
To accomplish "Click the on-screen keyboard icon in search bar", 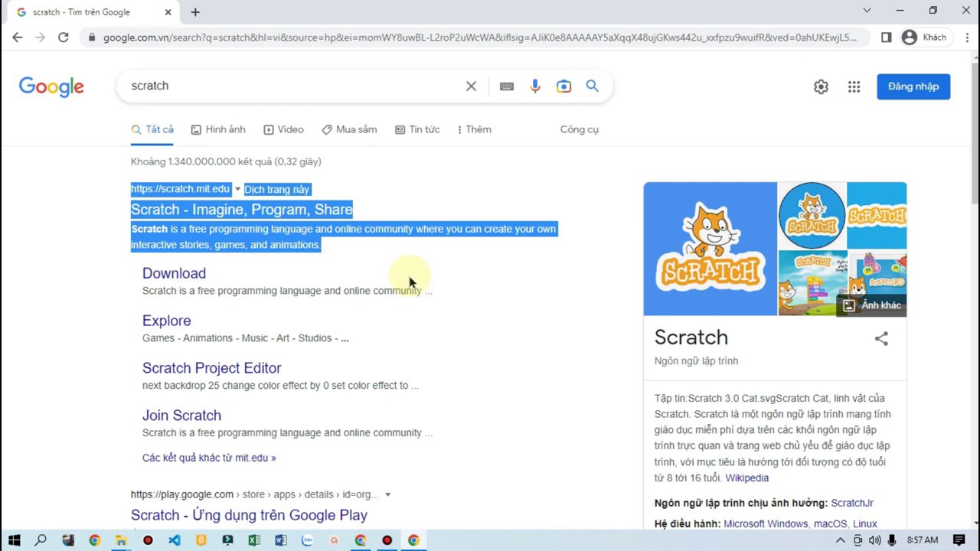I will click(x=506, y=86).
